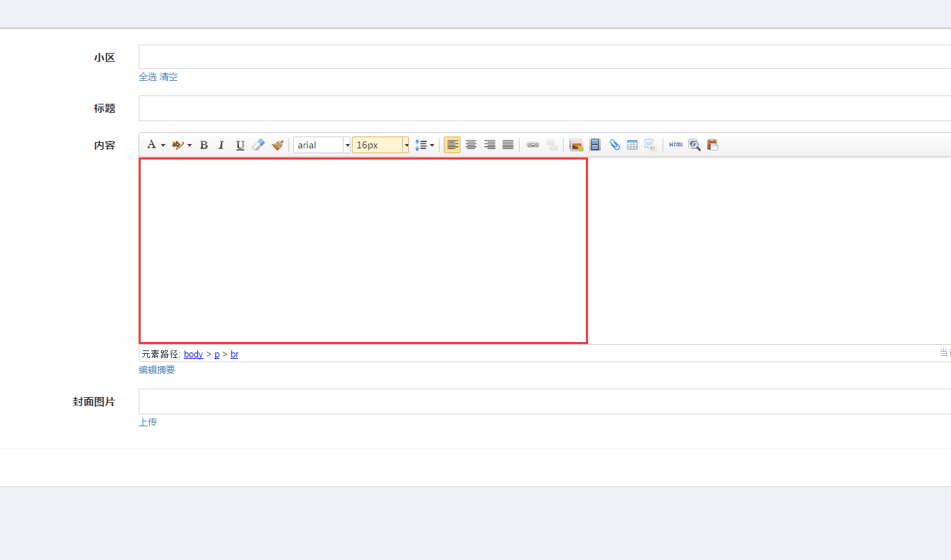Toggle bold formatting in editor toolbar
The image size is (951, 560).
click(204, 145)
